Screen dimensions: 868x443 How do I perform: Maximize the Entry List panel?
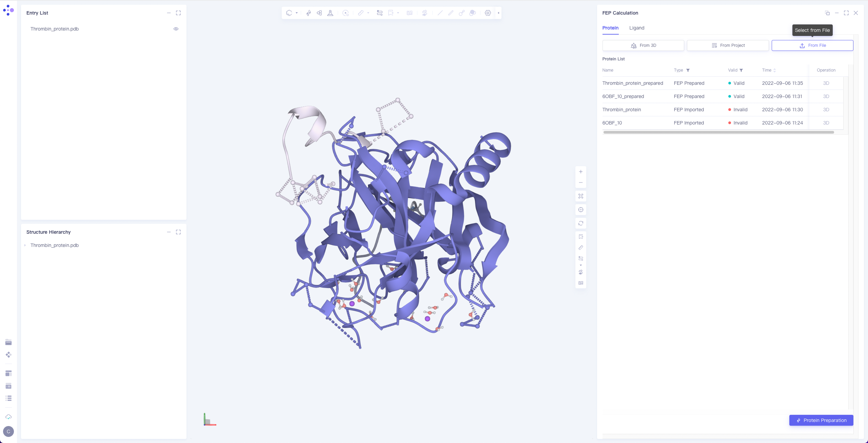pos(178,13)
